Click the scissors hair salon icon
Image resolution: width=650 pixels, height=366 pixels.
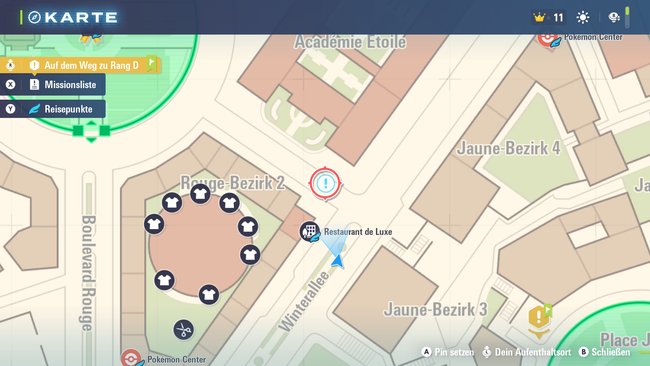pyautogui.click(x=183, y=330)
